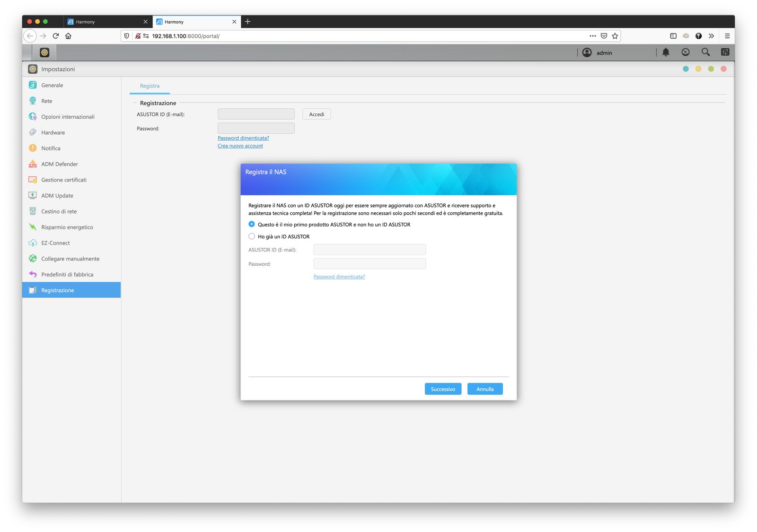
Task: Click the admin username in top bar
Action: coord(604,53)
